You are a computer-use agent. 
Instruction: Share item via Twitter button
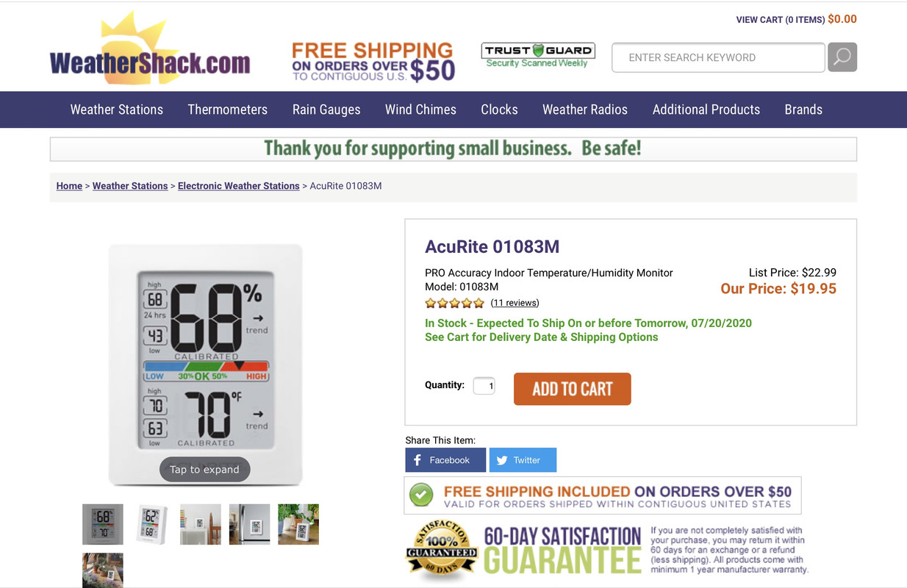point(523,460)
